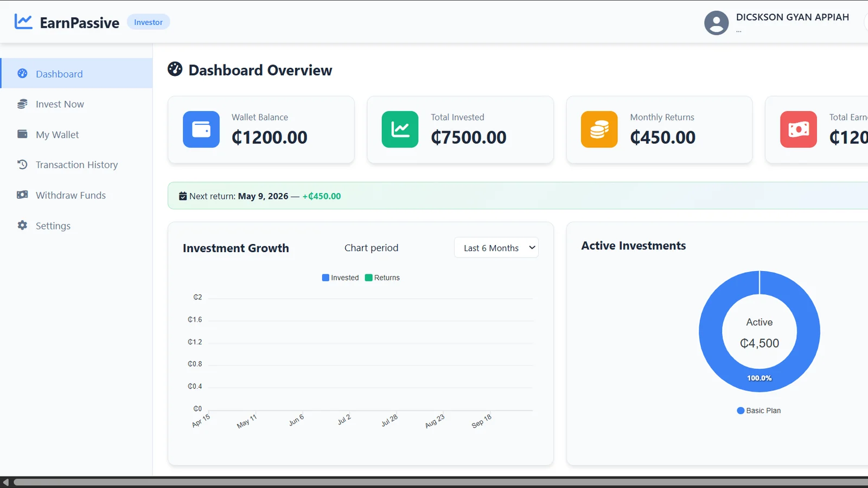This screenshot has height=488, width=868.
Task: Click the Invest Now coins icon
Action: pos(22,104)
